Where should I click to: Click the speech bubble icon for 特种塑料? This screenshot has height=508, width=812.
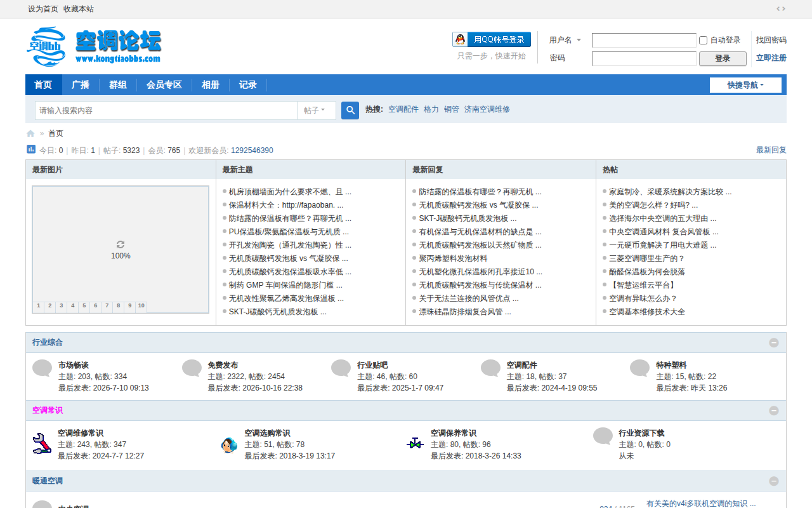(x=639, y=368)
